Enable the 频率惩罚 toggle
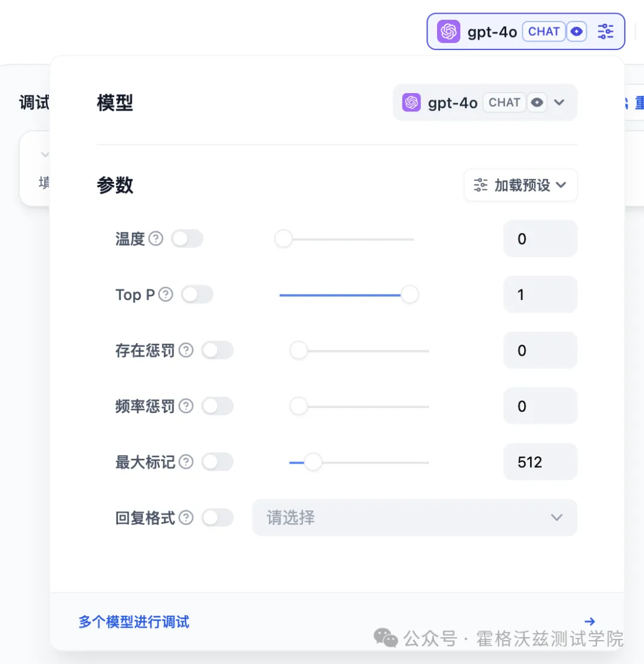This screenshot has width=644, height=664. coord(218,406)
